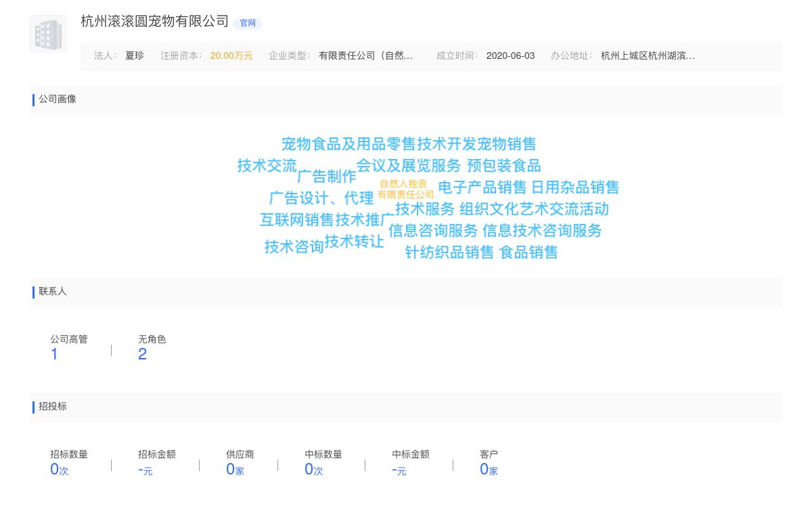This screenshot has height=509, width=812.
Task: Click the orange tag 有限责任公司
Action: [x=406, y=195]
